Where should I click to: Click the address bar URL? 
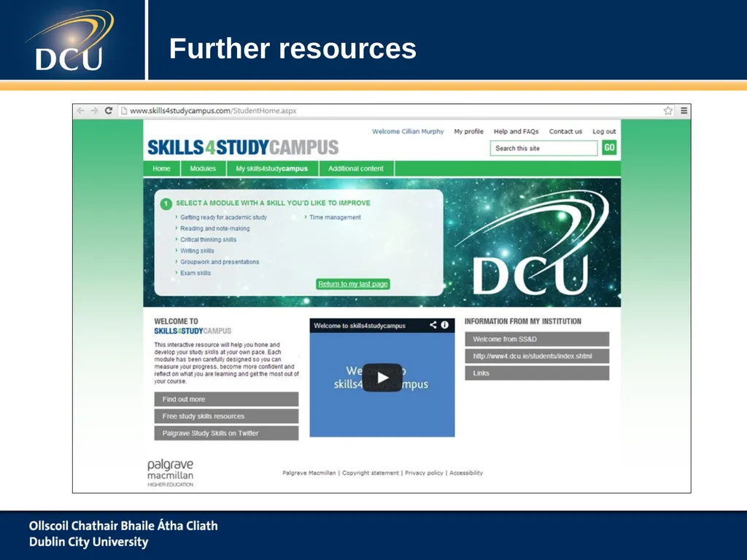(213, 111)
